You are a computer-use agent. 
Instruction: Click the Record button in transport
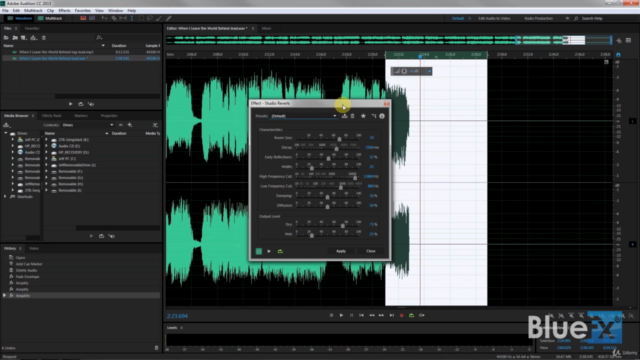click(402, 316)
